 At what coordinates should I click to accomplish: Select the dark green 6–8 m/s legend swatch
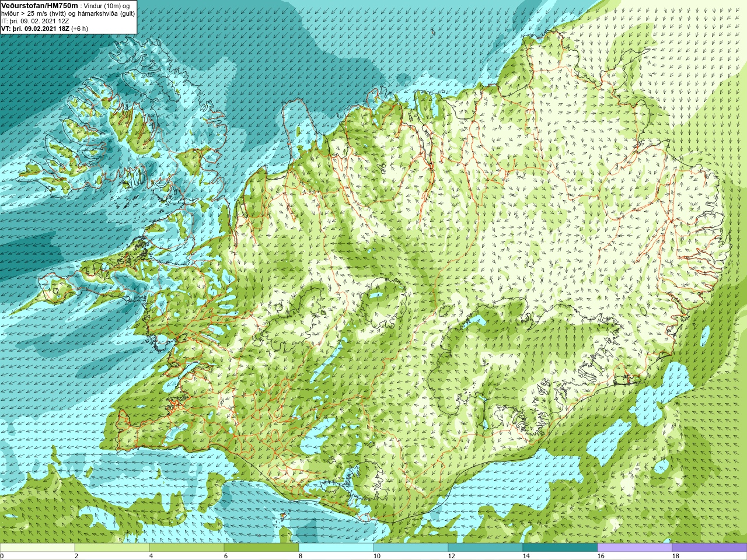(x=261, y=548)
